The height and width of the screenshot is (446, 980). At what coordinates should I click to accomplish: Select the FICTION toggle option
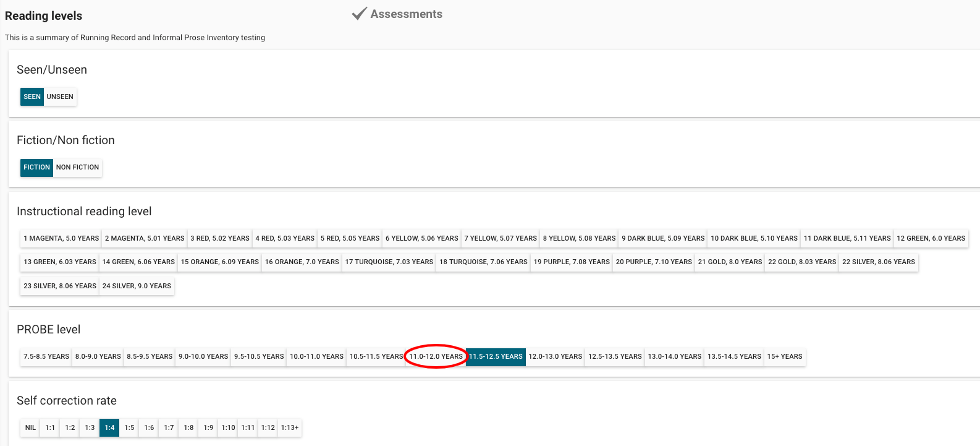click(36, 167)
